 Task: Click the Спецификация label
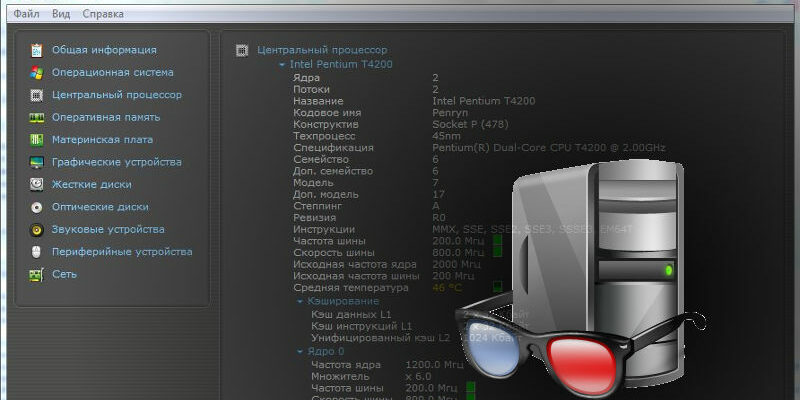[x=333, y=147]
